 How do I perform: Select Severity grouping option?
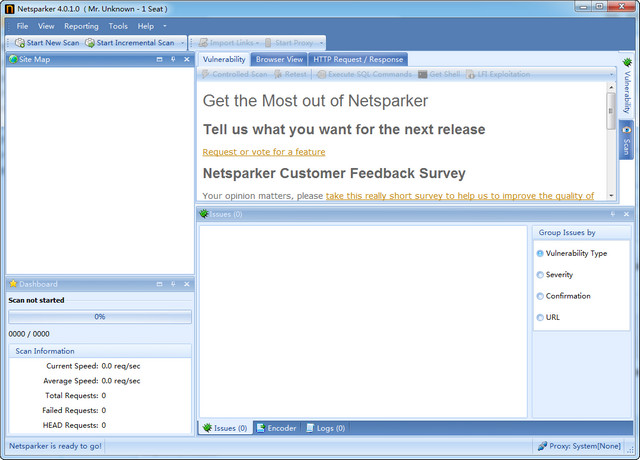tap(541, 275)
